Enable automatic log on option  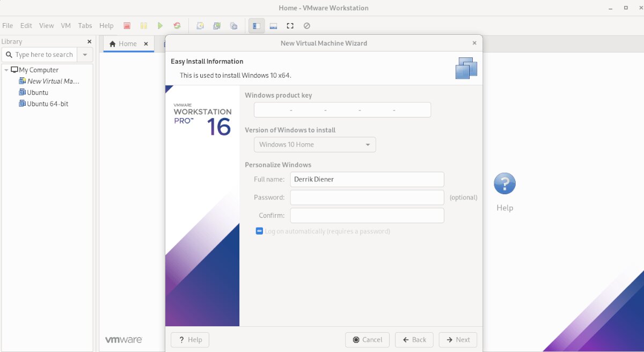(259, 231)
